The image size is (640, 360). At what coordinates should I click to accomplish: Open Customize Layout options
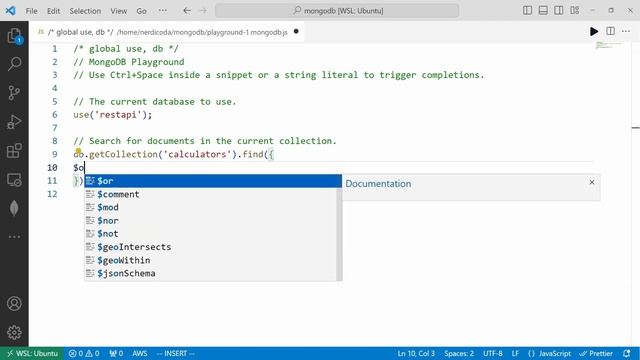pos(575,11)
